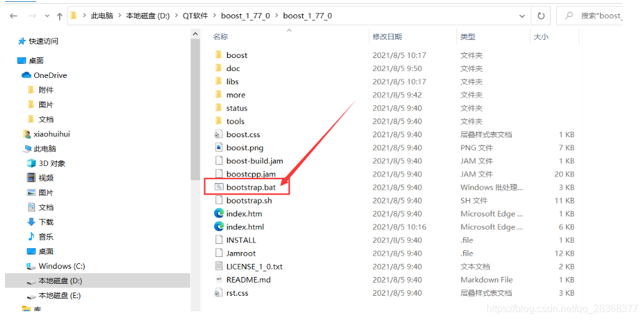Go up one folder level arrow

pos(60,16)
